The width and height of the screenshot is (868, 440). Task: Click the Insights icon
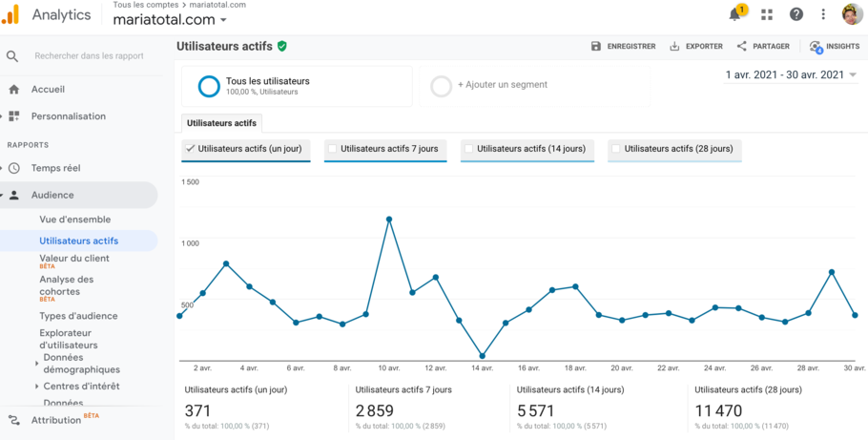coord(815,46)
